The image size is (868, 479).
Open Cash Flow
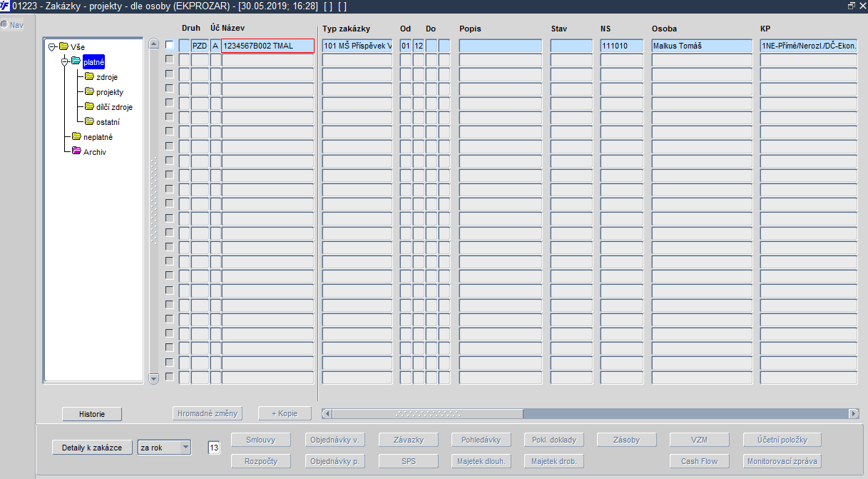(x=700, y=461)
